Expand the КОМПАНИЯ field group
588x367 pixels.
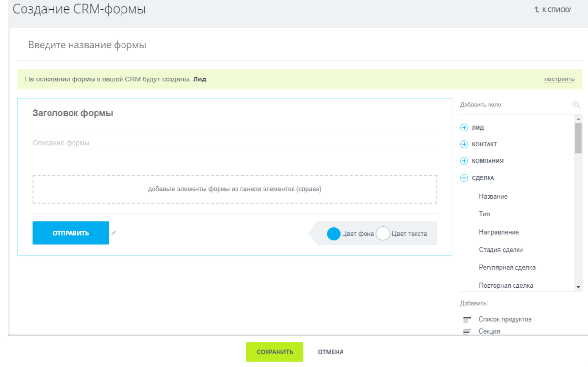pyautogui.click(x=464, y=161)
